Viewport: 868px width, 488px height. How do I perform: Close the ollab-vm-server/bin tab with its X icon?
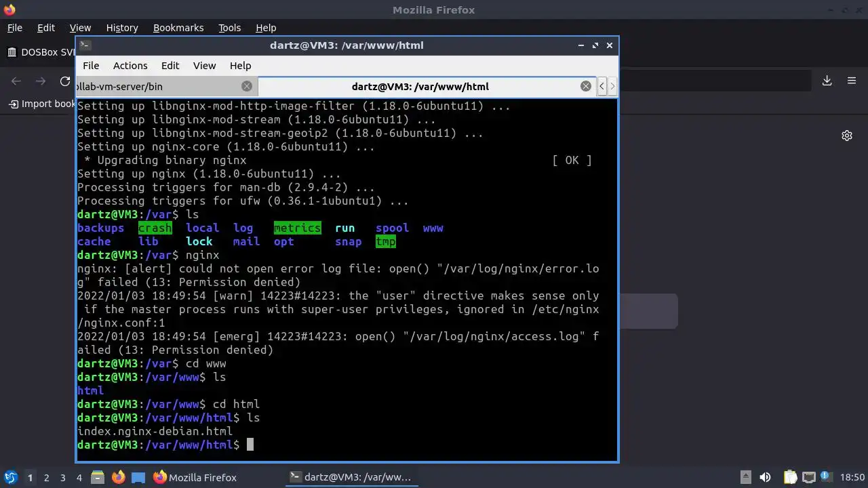247,86
